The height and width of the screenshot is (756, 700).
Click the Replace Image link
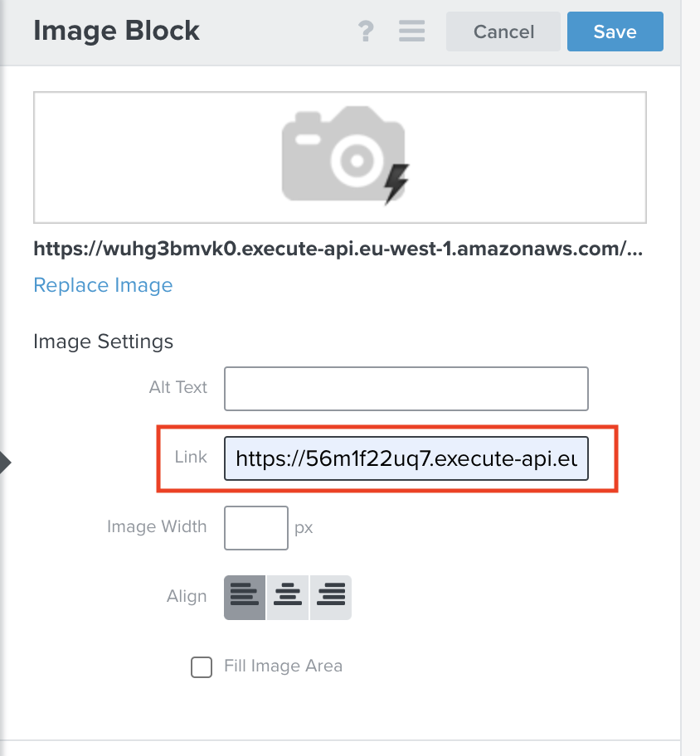(103, 285)
